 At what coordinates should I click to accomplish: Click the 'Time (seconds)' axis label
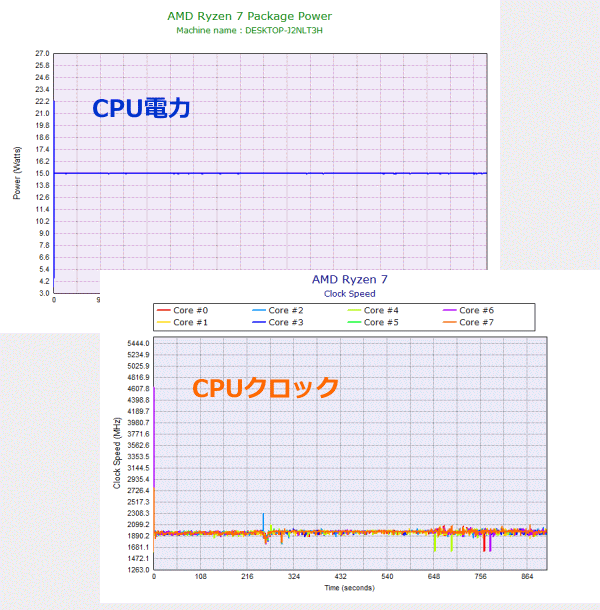click(x=349, y=588)
